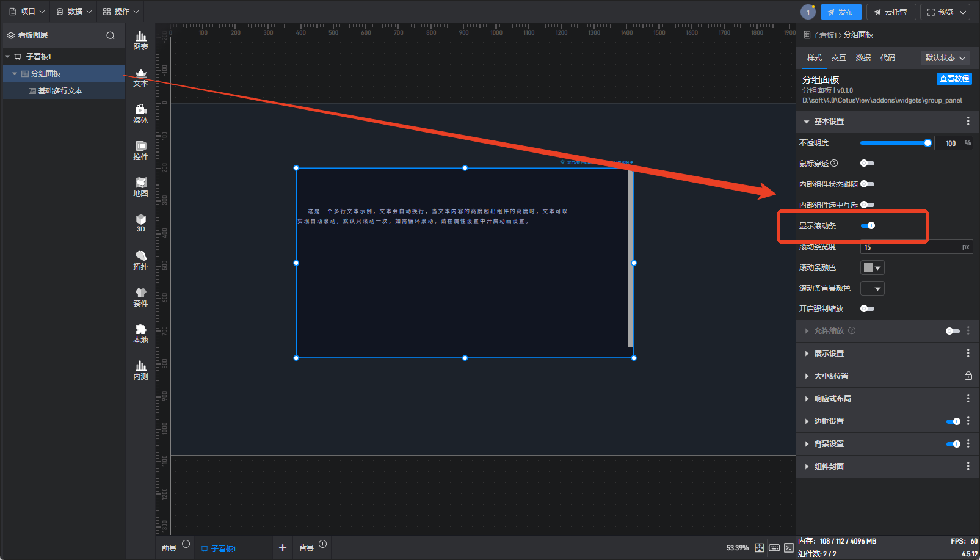
Task: Select the 地图 map components icon
Action: 140,187
